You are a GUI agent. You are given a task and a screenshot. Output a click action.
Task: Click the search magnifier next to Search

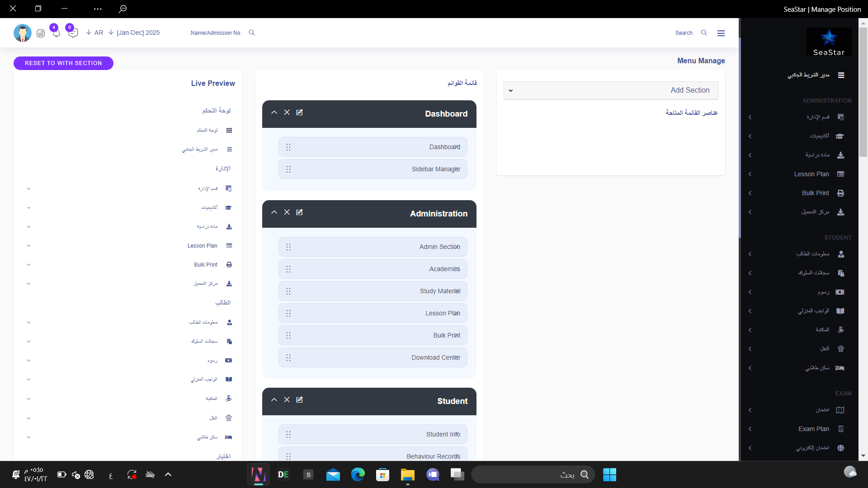(x=704, y=33)
